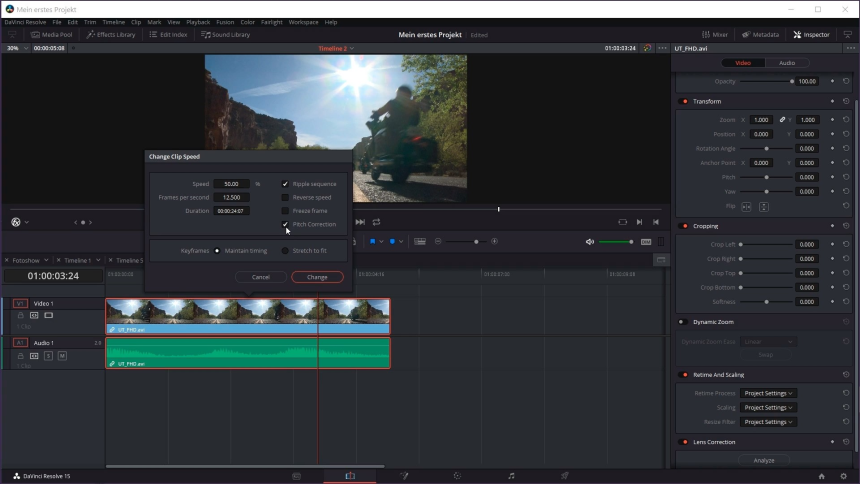The image size is (860, 484).
Task: Mute the Audio 1 track
Action: click(x=62, y=356)
